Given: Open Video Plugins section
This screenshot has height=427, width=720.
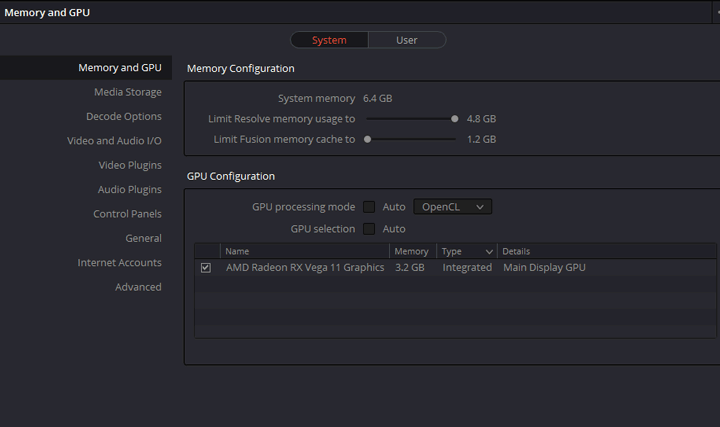Looking at the screenshot, I should (x=129, y=165).
